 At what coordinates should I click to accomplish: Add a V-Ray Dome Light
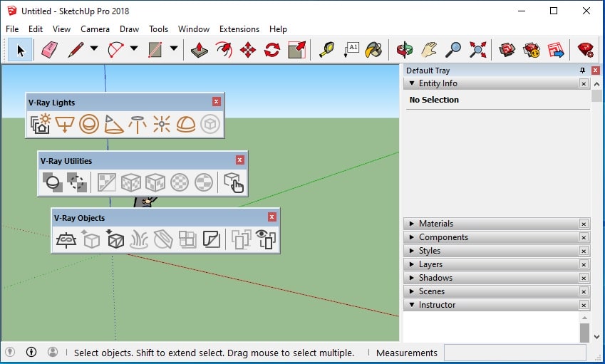click(x=186, y=124)
